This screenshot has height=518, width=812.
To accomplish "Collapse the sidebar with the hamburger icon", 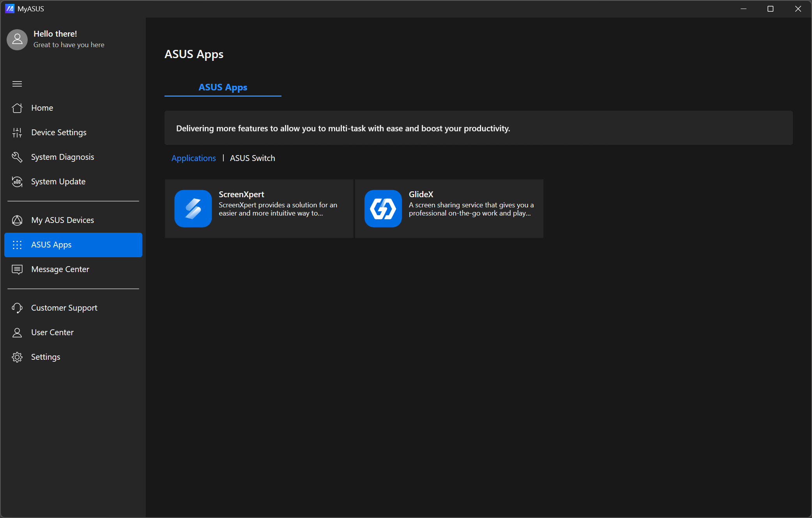I will pos(17,84).
